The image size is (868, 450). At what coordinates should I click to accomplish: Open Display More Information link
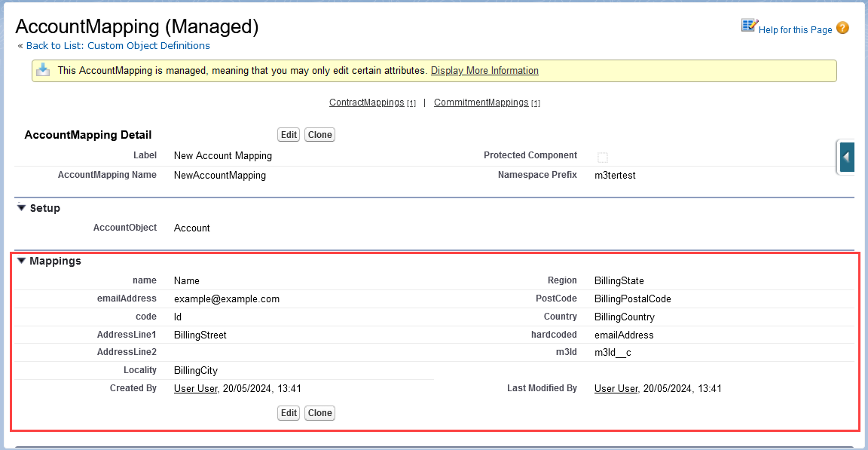point(485,70)
